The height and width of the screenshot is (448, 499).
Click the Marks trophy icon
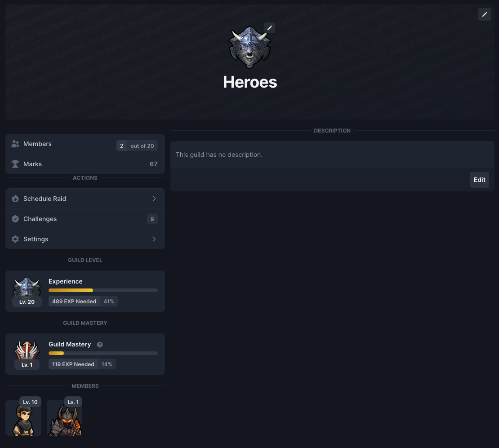click(x=15, y=164)
